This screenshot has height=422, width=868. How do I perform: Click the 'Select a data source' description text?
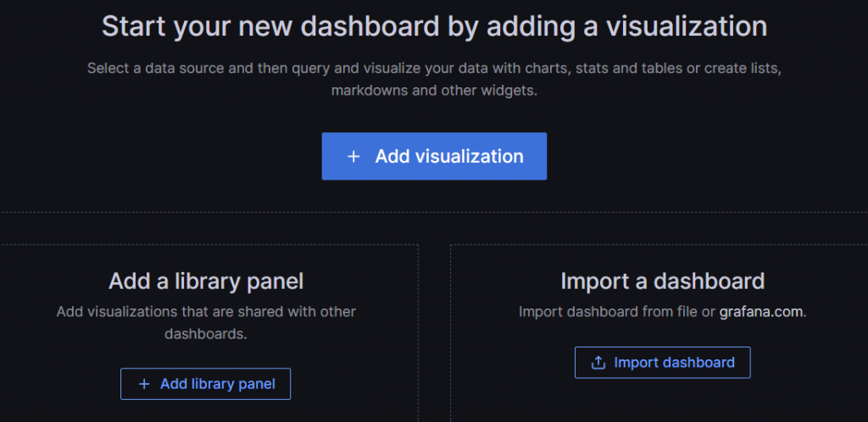[x=434, y=69]
